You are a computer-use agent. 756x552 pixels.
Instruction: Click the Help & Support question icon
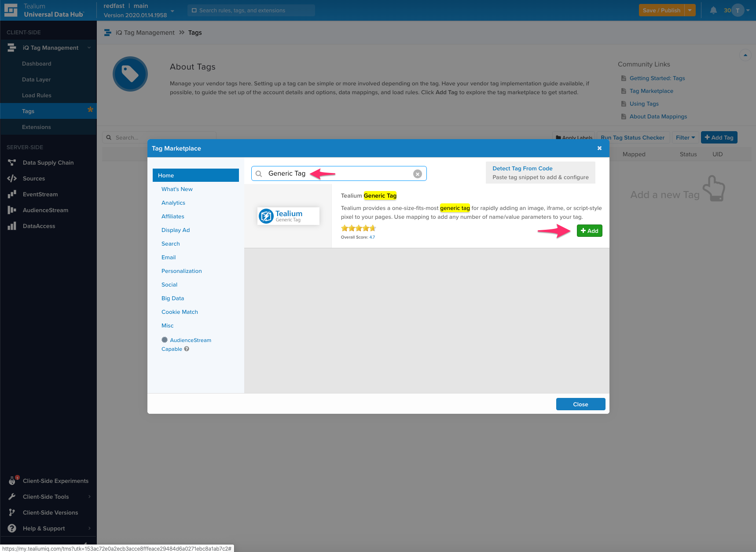click(x=12, y=528)
